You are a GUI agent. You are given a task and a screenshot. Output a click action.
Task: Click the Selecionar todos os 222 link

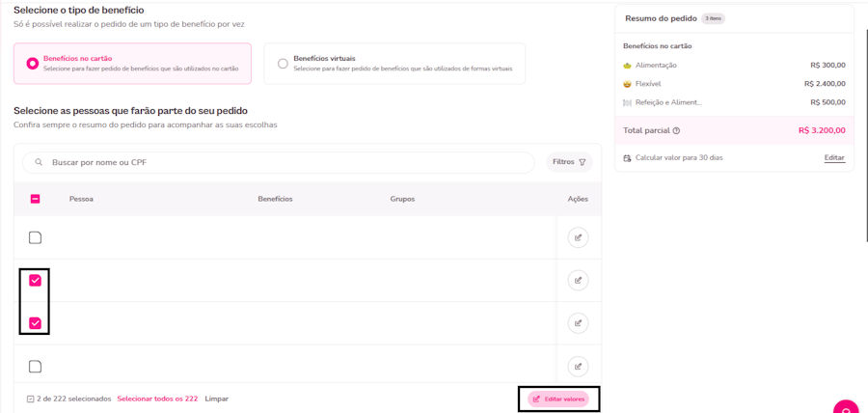(157, 399)
